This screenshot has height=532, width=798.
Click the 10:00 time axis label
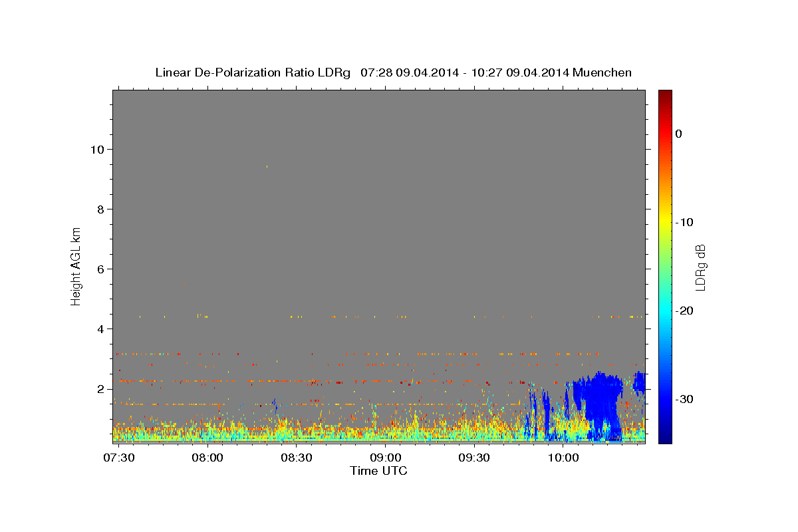pyautogui.click(x=563, y=458)
